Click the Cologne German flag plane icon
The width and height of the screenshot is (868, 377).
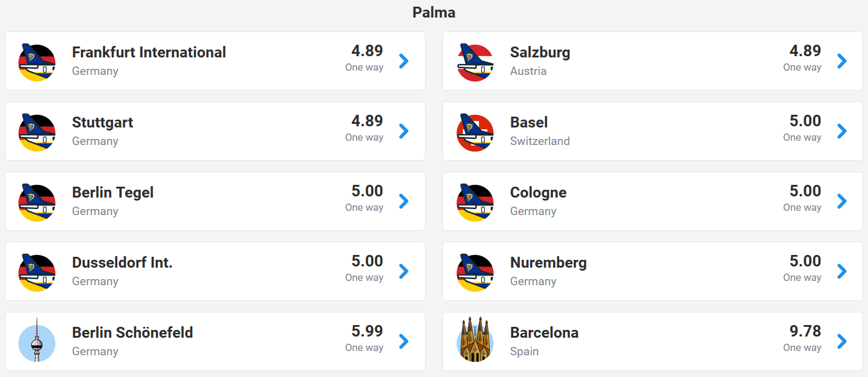tap(475, 202)
